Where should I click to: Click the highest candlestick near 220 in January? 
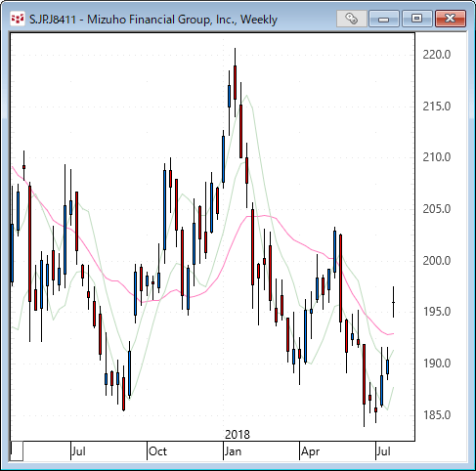pyautogui.click(x=235, y=82)
